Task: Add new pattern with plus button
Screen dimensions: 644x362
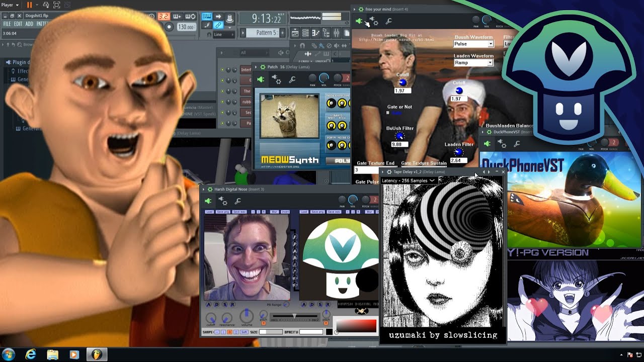Action: pos(282,33)
